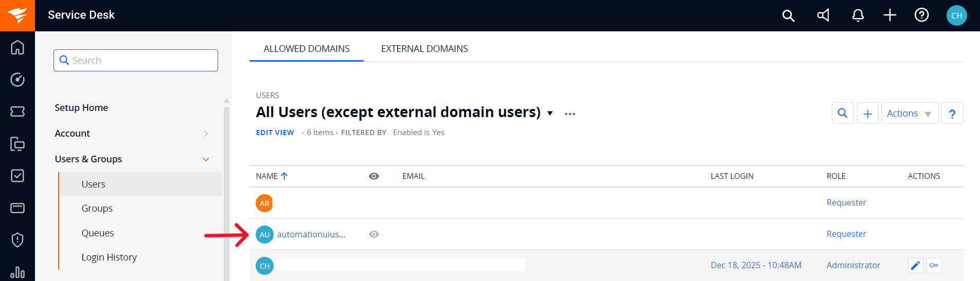980x281 pixels.
Task: Click the EDIT VIEW link
Action: [x=275, y=133]
